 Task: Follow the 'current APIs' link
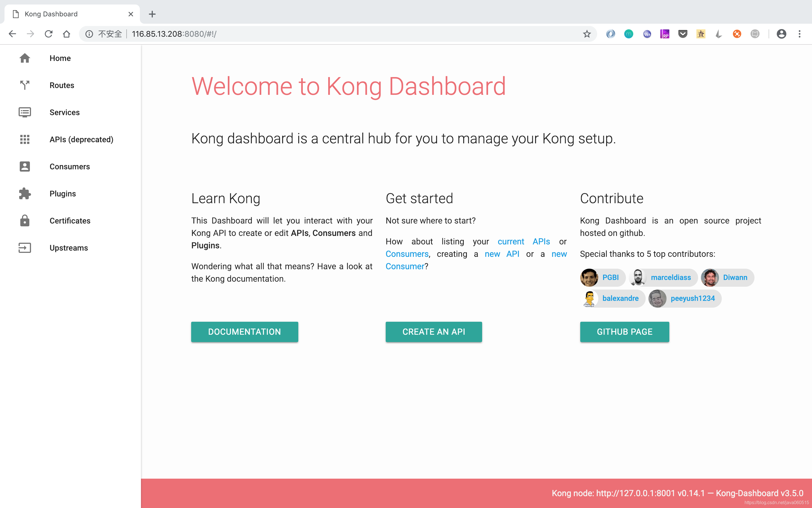[524, 242]
